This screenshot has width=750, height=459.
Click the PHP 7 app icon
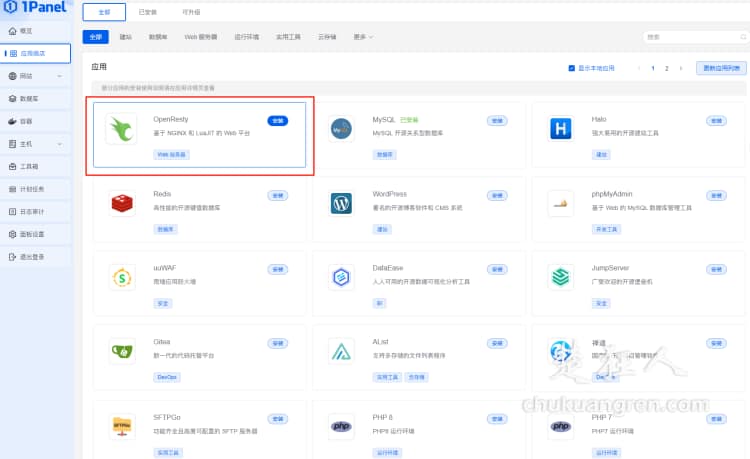click(561, 426)
